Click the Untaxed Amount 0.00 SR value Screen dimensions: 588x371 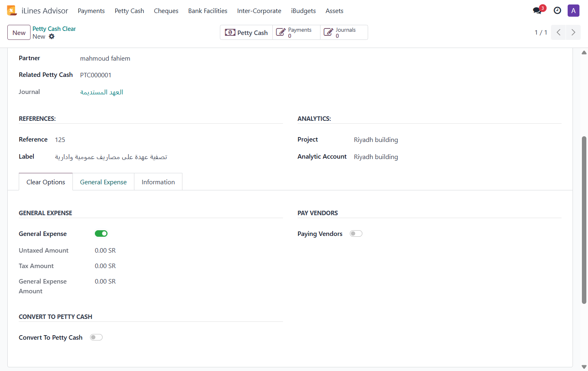[x=105, y=251]
